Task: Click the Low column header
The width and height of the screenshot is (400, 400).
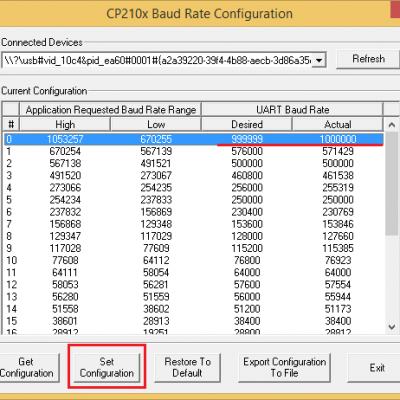Action: tap(156, 124)
